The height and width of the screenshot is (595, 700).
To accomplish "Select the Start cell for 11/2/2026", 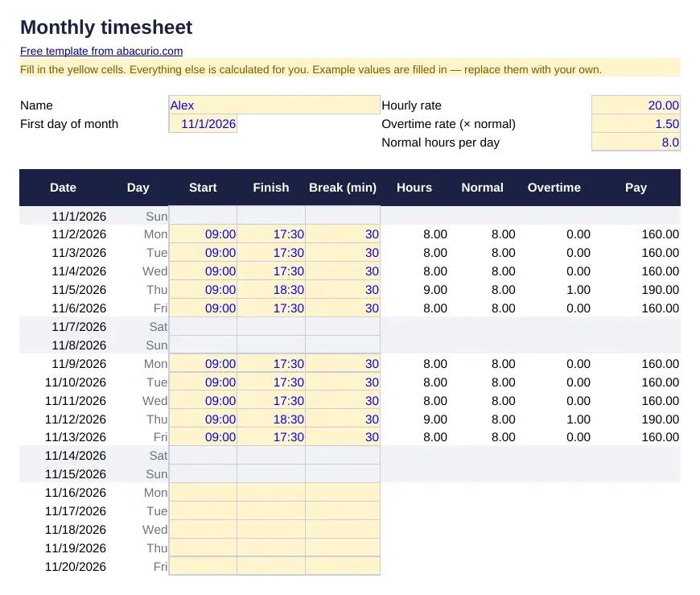I will pyautogui.click(x=203, y=234).
